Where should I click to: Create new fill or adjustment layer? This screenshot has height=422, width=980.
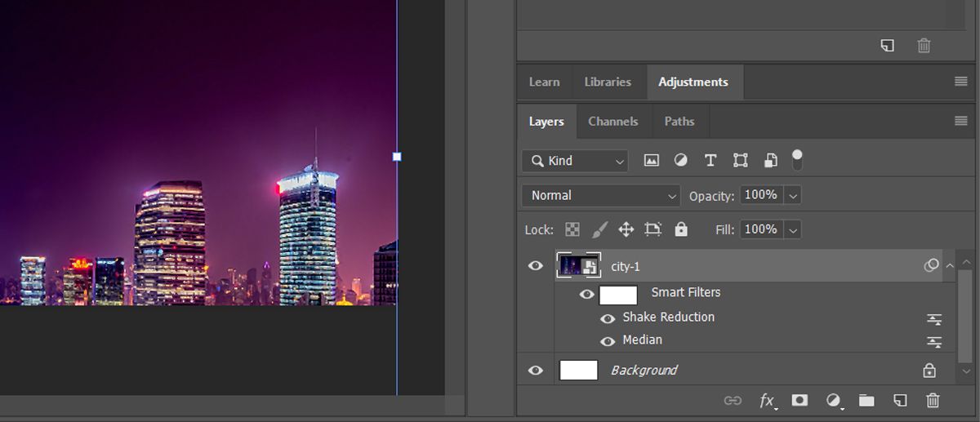pos(833,400)
